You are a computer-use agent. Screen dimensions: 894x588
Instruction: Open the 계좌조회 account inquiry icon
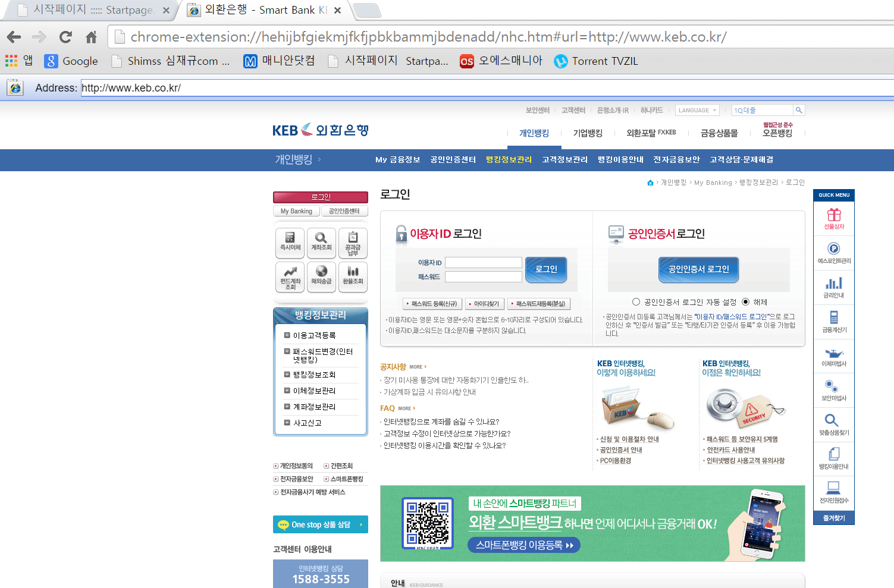[321, 243]
